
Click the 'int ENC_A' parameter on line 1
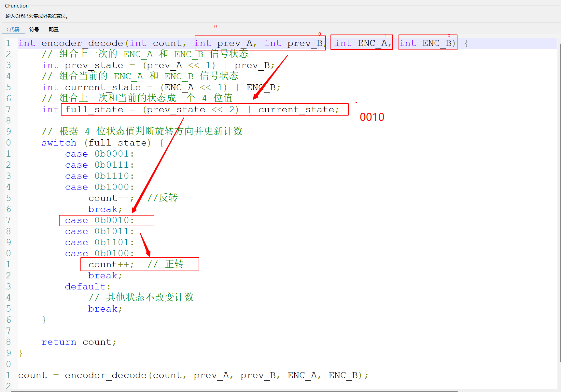(x=361, y=43)
